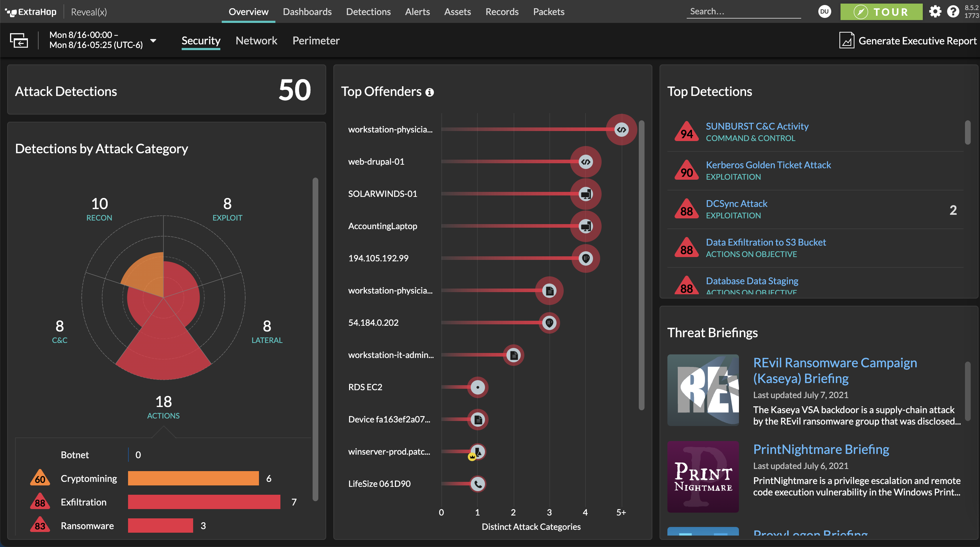The image size is (980, 547).
Task: Select the workstation-it-admin document icon
Action: pos(514,355)
